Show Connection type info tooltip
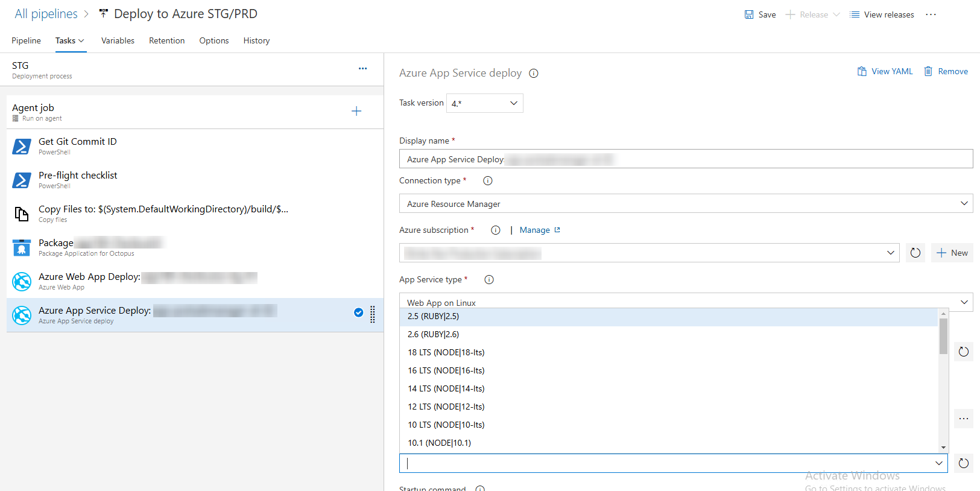Viewport: 980px width, 491px height. coord(488,181)
